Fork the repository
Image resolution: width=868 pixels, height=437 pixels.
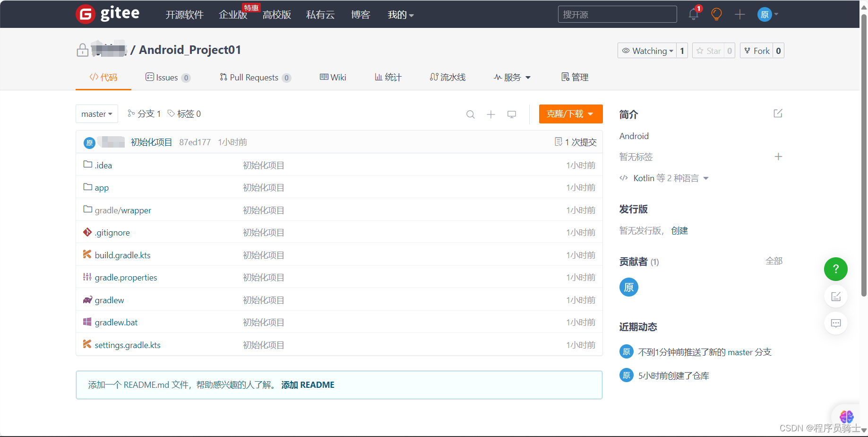coord(757,51)
